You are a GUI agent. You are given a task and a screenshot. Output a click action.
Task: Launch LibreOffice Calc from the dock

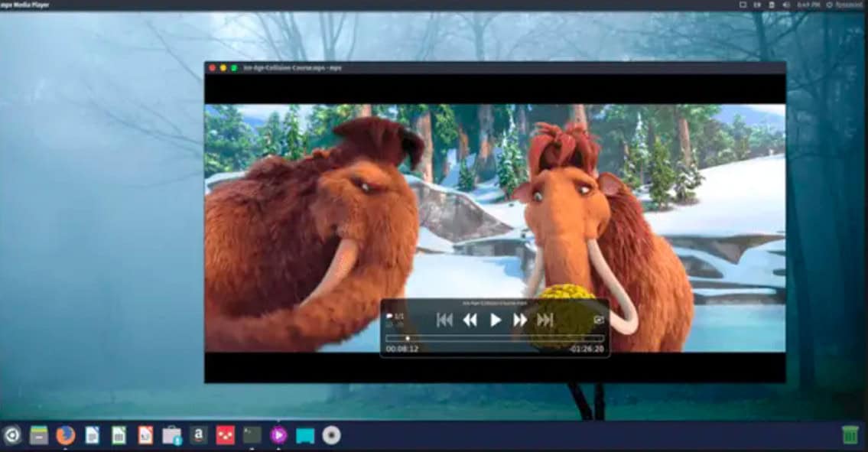[x=119, y=435]
